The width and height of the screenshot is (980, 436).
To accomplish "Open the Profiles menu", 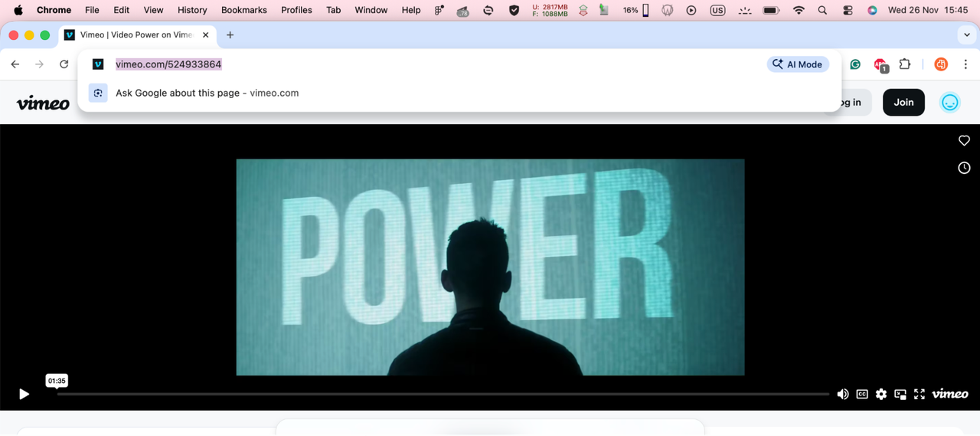I will [x=296, y=10].
